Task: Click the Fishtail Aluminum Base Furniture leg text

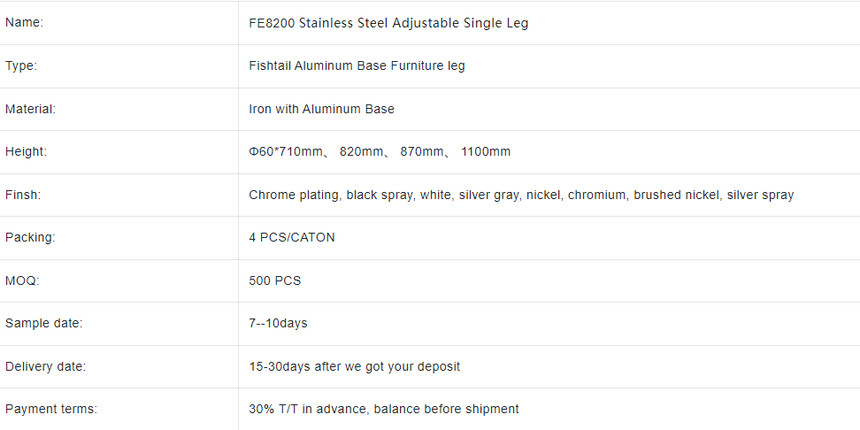Action: point(357,66)
